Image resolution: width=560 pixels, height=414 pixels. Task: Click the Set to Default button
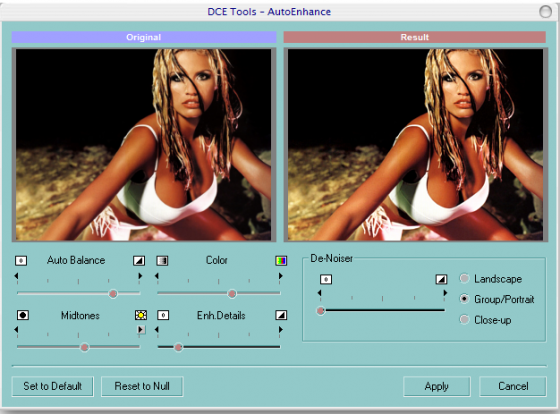pos(52,386)
